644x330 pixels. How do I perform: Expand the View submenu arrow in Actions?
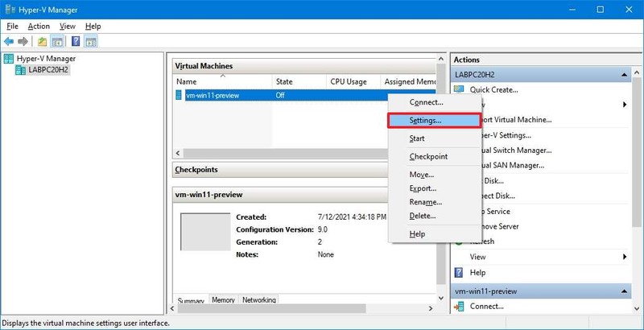[625, 257]
